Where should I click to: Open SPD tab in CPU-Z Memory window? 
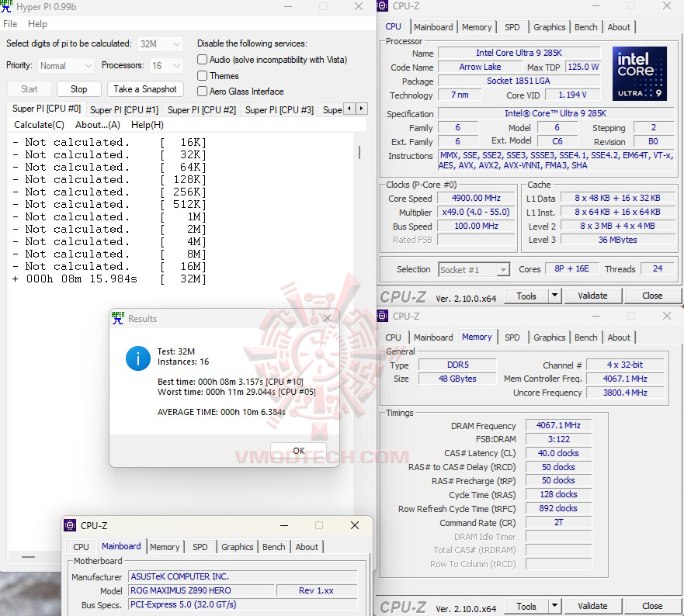tap(512, 337)
